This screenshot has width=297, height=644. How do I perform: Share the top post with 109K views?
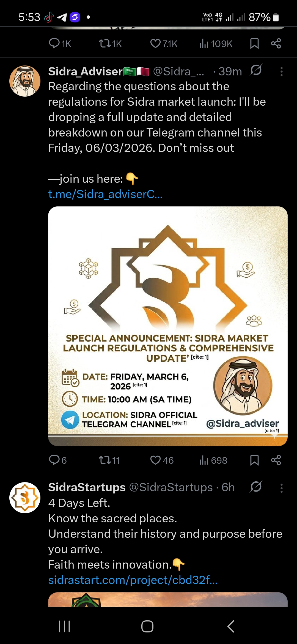coord(276,43)
